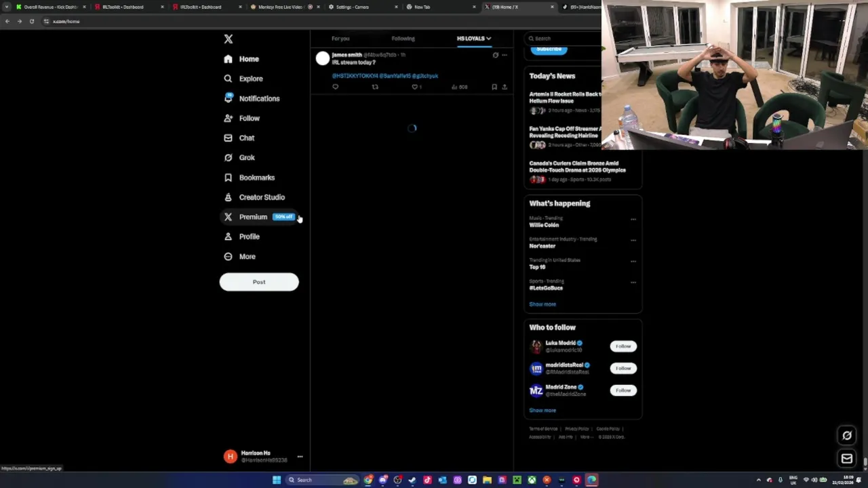Like james smith's post

coord(416,87)
